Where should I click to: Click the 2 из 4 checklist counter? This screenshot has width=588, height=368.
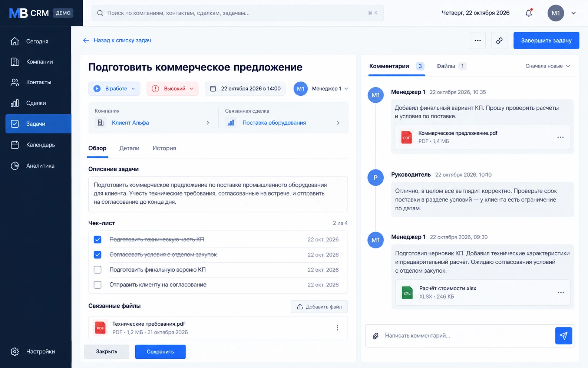pos(340,223)
